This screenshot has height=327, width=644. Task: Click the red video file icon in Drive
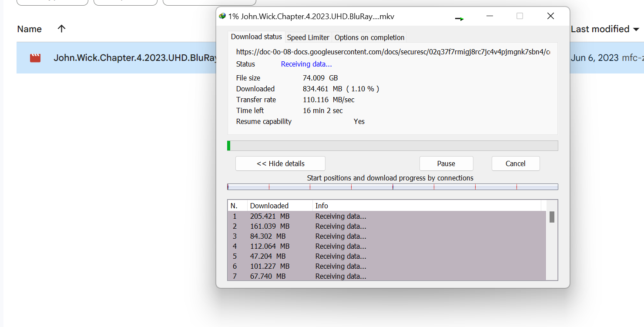[x=35, y=58]
